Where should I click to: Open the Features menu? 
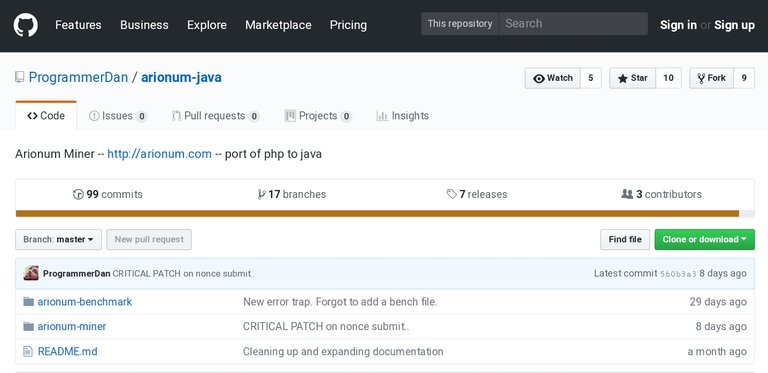78,25
